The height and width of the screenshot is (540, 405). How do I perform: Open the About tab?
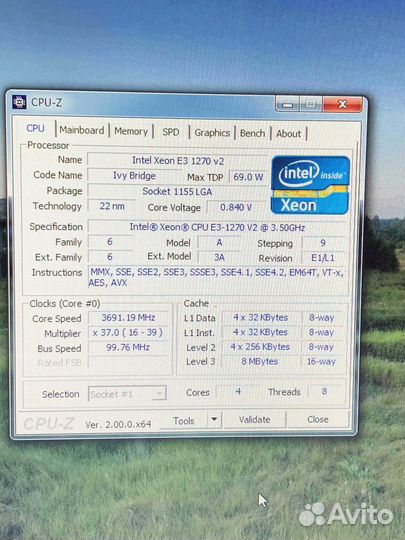click(288, 134)
